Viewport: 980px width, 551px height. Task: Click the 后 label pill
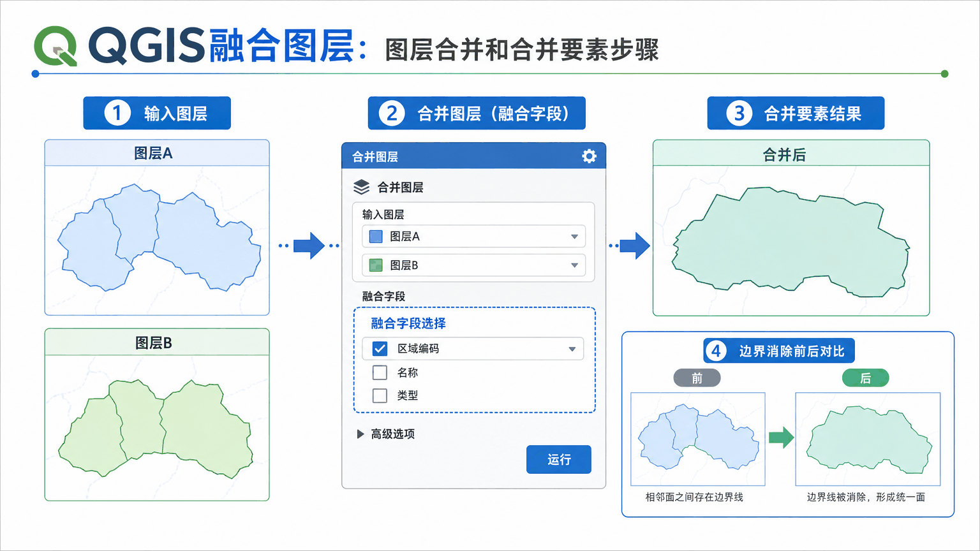point(866,378)
